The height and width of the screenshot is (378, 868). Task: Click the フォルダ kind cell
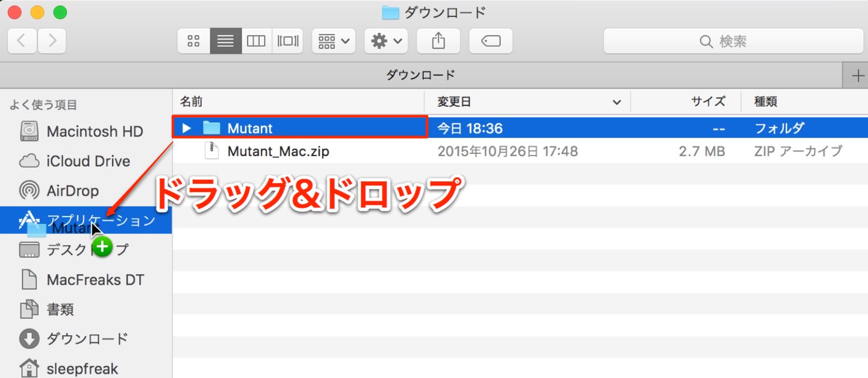point(779,128)
